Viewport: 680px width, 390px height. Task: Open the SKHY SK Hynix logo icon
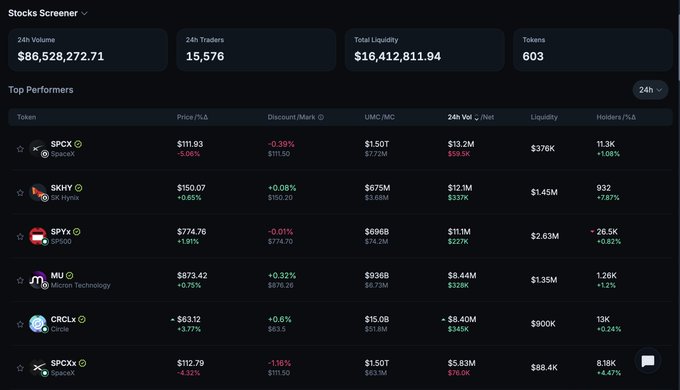point(38,192)
